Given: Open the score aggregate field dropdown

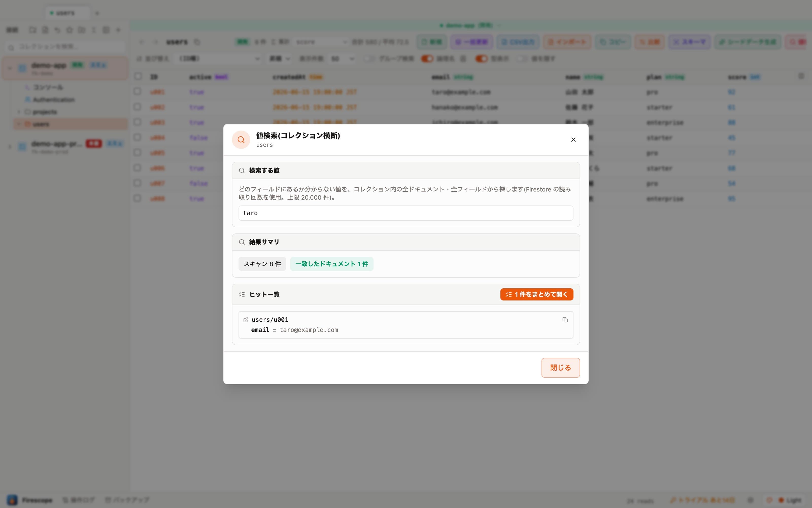Looking at the screenshot, I should pyautogui.click(x=321, y=42).
